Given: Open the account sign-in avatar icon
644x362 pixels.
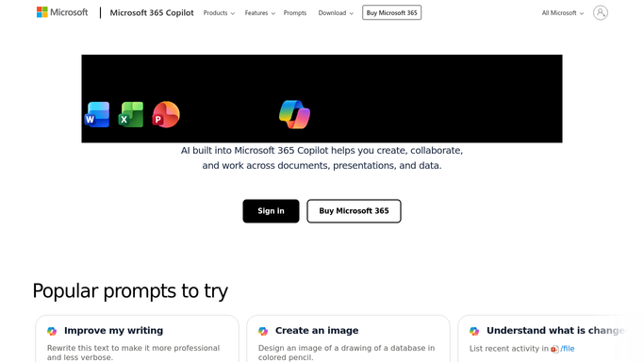Looking at the screenshot, I should click(x=600, y=12).
